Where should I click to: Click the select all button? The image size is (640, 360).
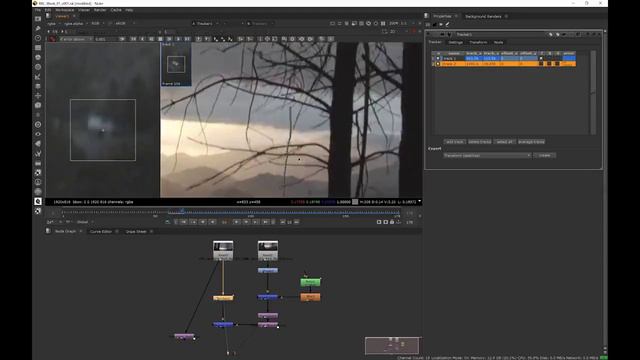pyautogui.click(x=504, y=142)
